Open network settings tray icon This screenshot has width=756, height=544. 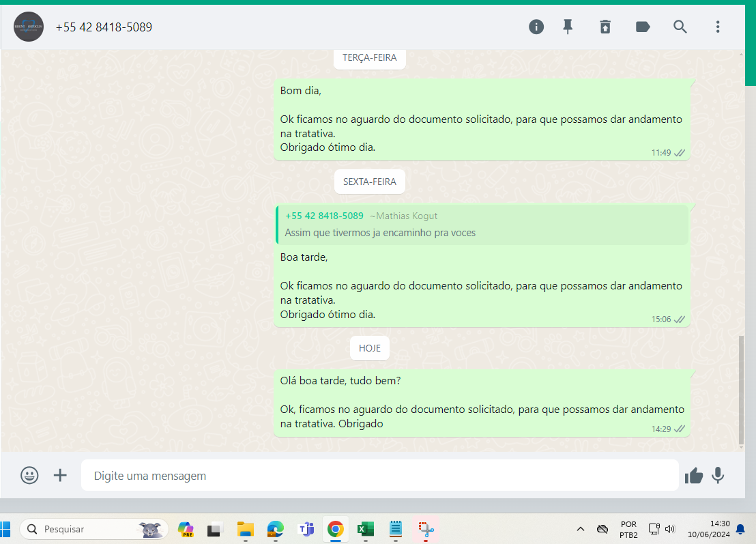pos(654,529)
